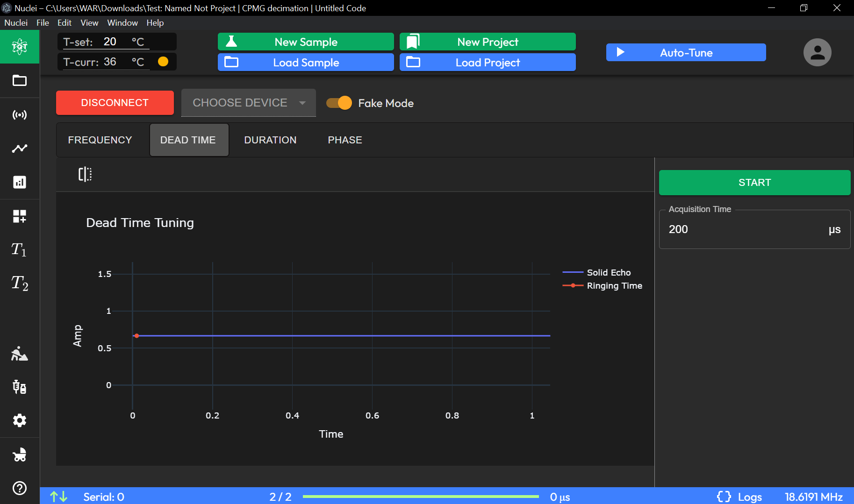Open the Edit menu
Viewport: 854px width, 504px height.
click(x=65, y=23)
